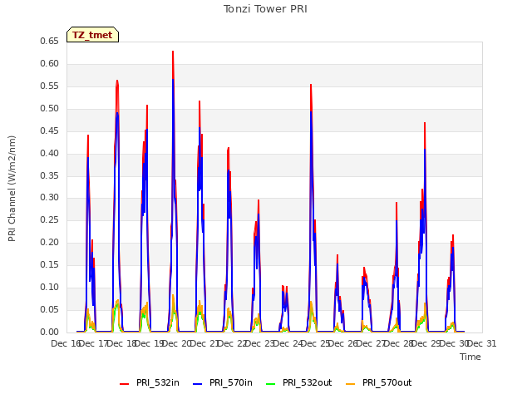Click the x-axis label Time
The width and height of the screenshot is (532, 399).
coord(470,357)
